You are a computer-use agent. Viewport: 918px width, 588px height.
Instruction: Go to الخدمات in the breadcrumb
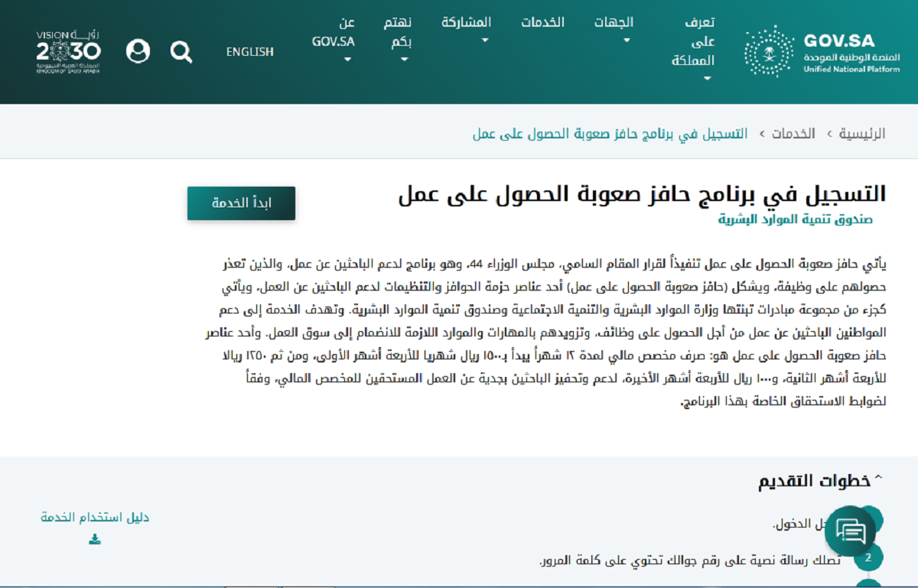(794, 134)
